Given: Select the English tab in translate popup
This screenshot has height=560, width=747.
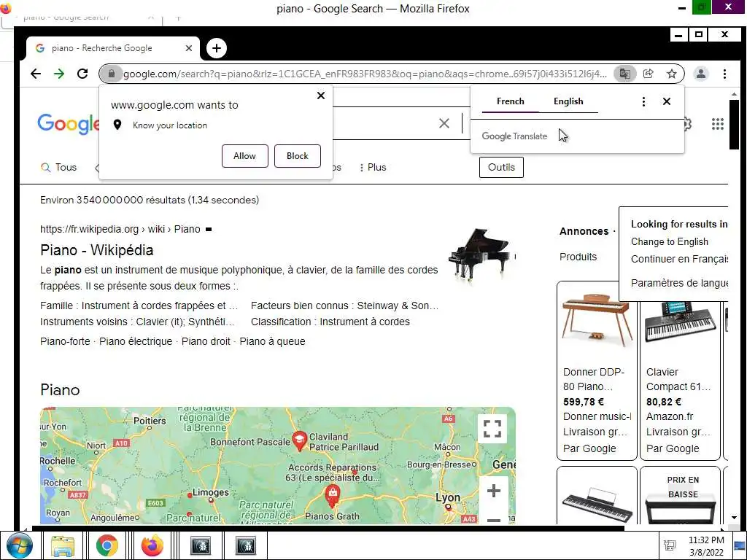Looking at the screenshot, I should [x=568, y=101].
